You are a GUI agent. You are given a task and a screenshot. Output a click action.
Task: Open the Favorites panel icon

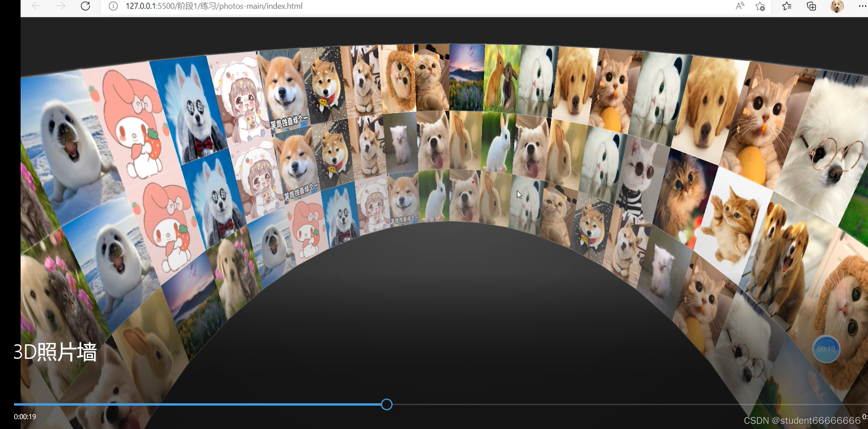pyautogui.click(x=787, y=6)
